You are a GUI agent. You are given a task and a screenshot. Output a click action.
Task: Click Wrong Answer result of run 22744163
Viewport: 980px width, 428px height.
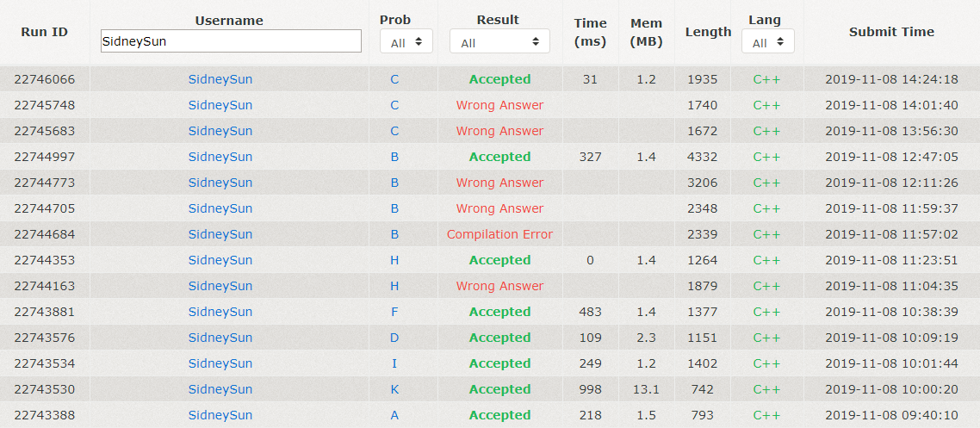(x=499, y=286)
